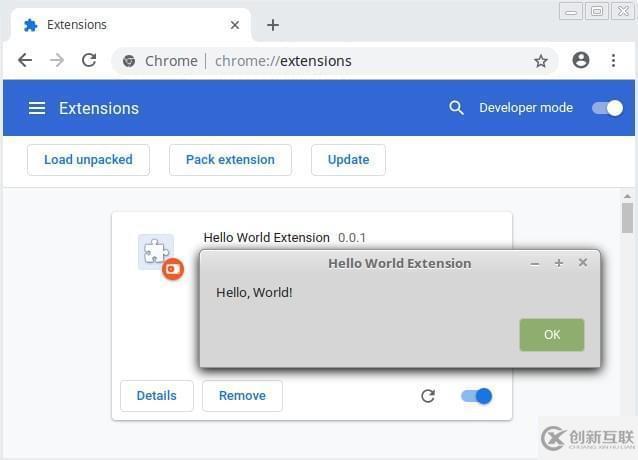Go back with the browser back arrow
This screenshot has width=638, height=460.
click(x=25, y=60)
